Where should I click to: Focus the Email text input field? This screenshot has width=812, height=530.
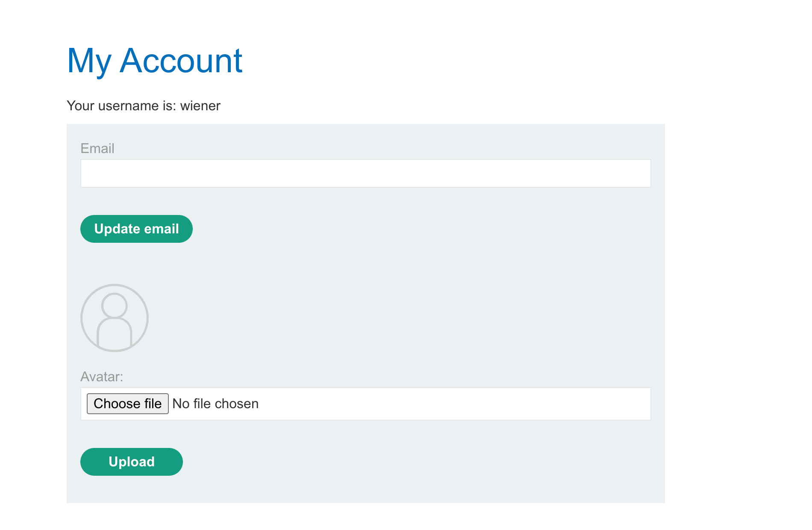[x=365, y=174]
